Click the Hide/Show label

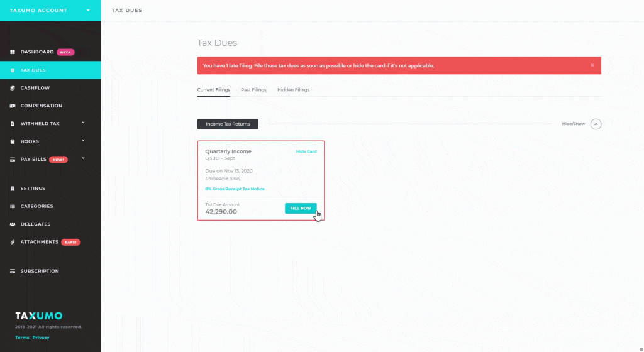click(574, 124)
